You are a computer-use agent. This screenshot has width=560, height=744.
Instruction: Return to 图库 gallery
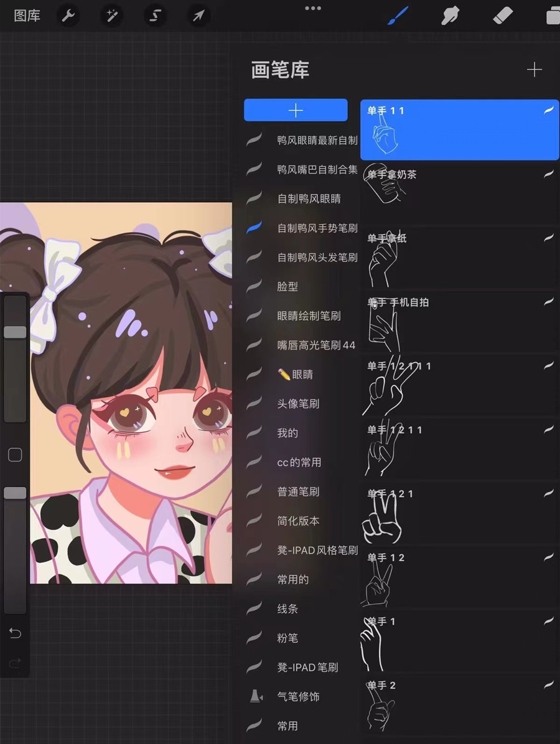coord(27,16)
